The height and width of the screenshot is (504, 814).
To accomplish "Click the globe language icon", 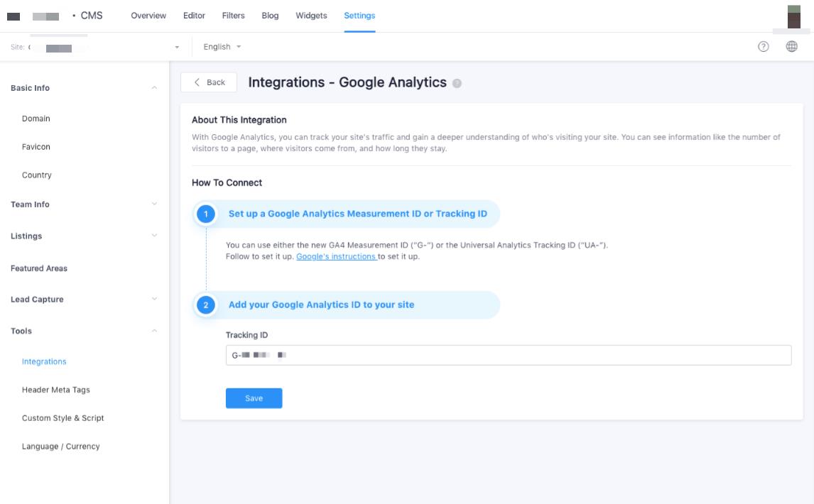I will point(792,47).
